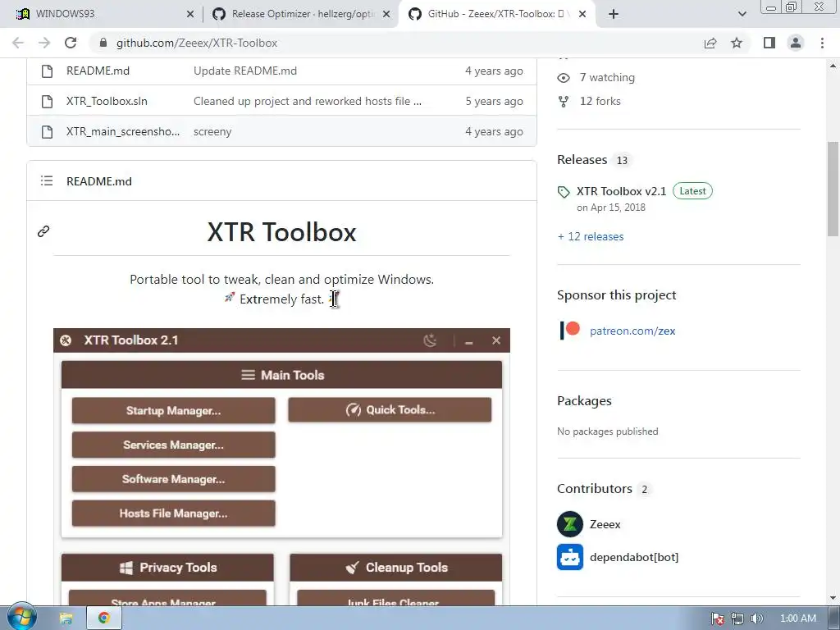Open Action Center flag tray icon
Viewport: 840px width, 630px height.
717,619
